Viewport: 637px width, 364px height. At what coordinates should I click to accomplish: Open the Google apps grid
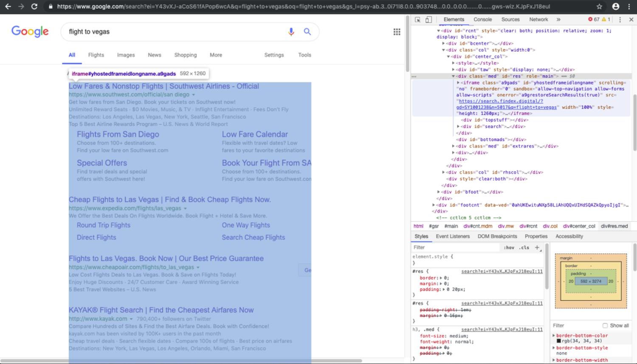397,32
